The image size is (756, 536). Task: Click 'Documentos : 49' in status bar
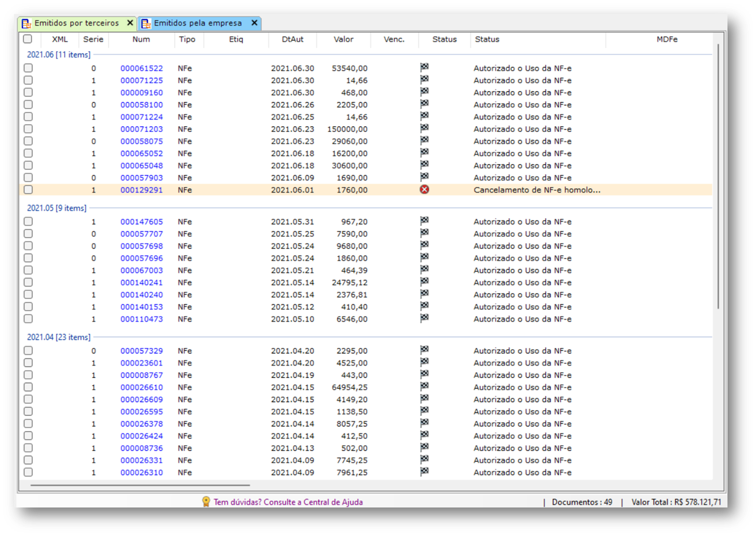[582, 502]
